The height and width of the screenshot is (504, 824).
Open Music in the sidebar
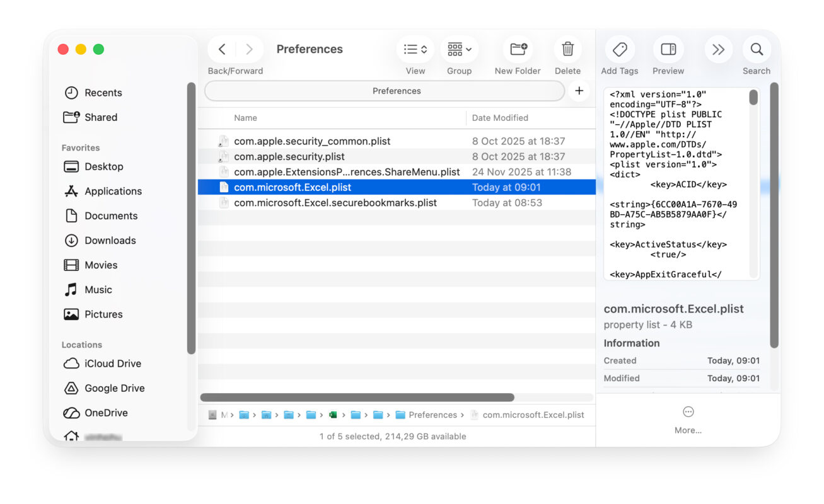(x=98, y=289)
